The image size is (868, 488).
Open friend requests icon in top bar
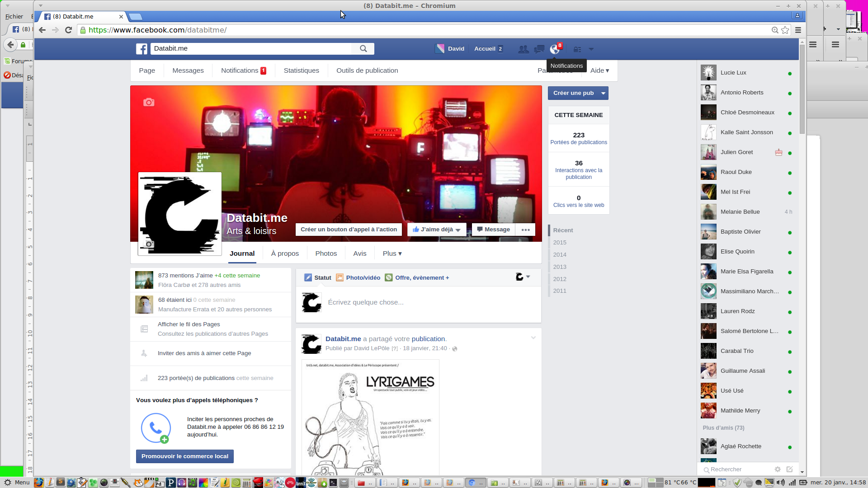524,49
